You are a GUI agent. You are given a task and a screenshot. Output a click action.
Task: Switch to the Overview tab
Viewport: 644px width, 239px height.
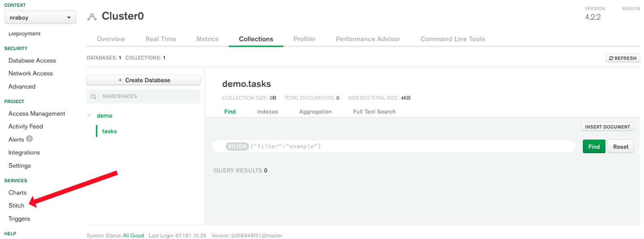[111, 39]
